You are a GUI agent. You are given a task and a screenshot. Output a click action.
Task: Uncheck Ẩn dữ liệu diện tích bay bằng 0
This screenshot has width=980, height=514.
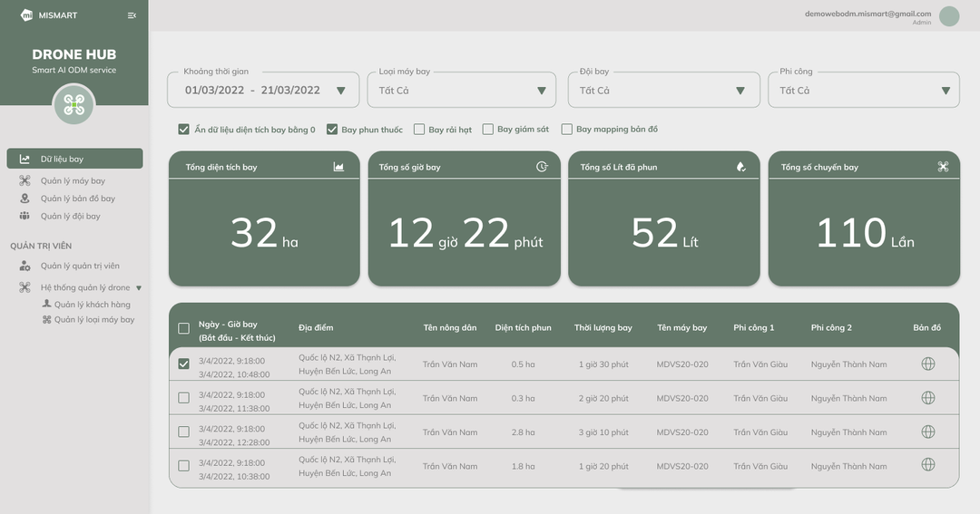click(x=183, y=130)
